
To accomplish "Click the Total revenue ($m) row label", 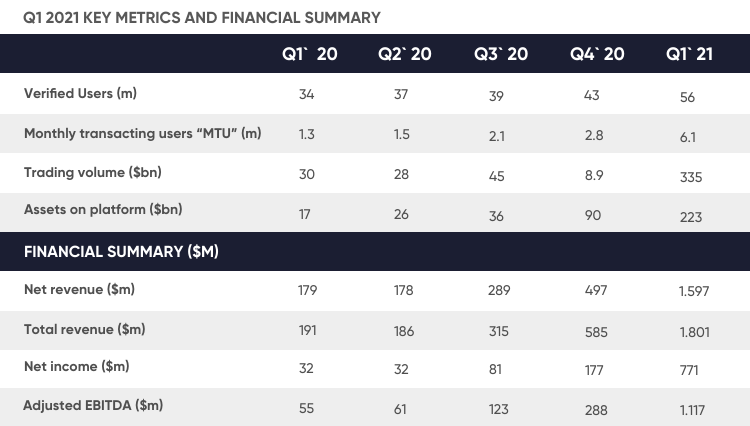I will point(84,328).
